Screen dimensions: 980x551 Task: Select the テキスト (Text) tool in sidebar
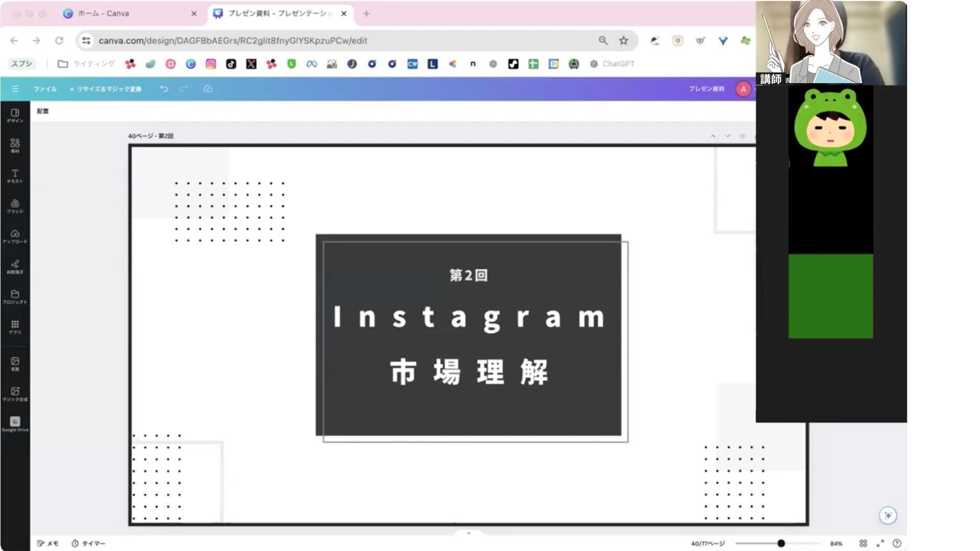[x=15, y=176]
